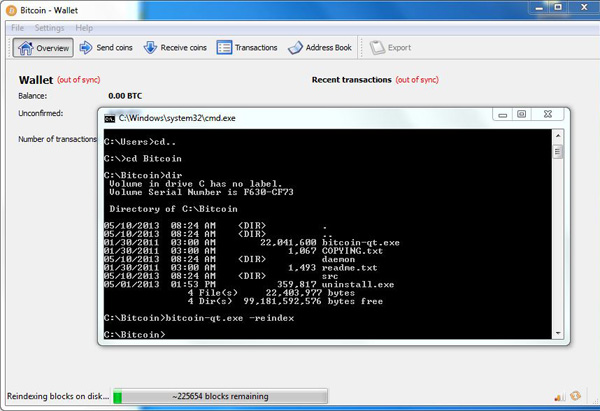600x411 pixels.
Task: Click the cmd window scrollbar thumb
Action: 558,152
